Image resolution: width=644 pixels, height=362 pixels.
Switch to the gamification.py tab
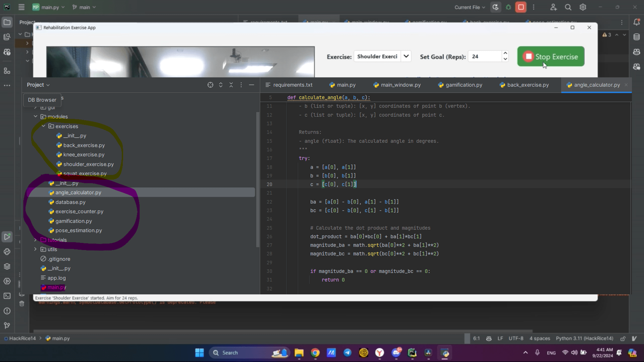464,85
